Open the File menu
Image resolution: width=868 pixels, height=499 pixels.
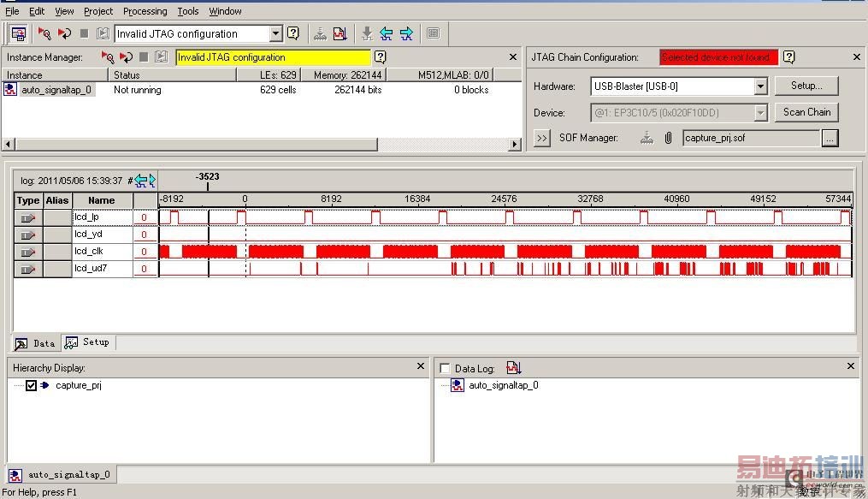click(12, 11)
